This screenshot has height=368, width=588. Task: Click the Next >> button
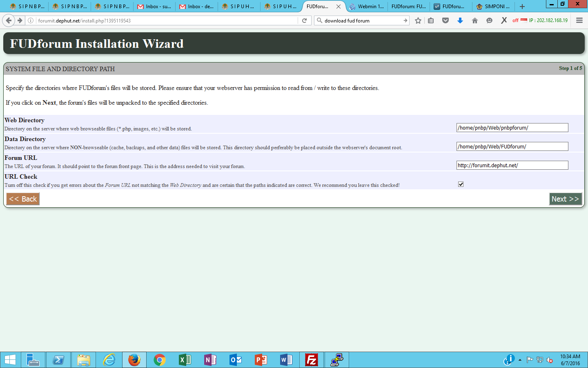pos(566,199)
